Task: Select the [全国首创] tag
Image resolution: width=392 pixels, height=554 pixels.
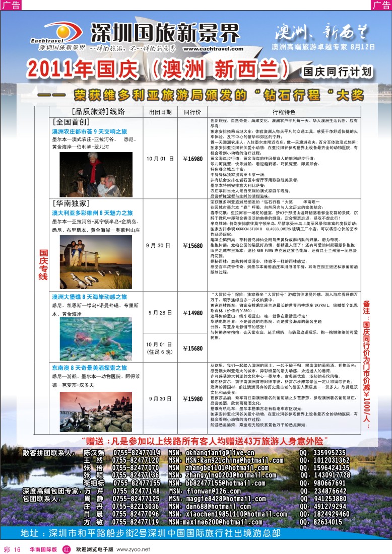Action: coord(71,122)
